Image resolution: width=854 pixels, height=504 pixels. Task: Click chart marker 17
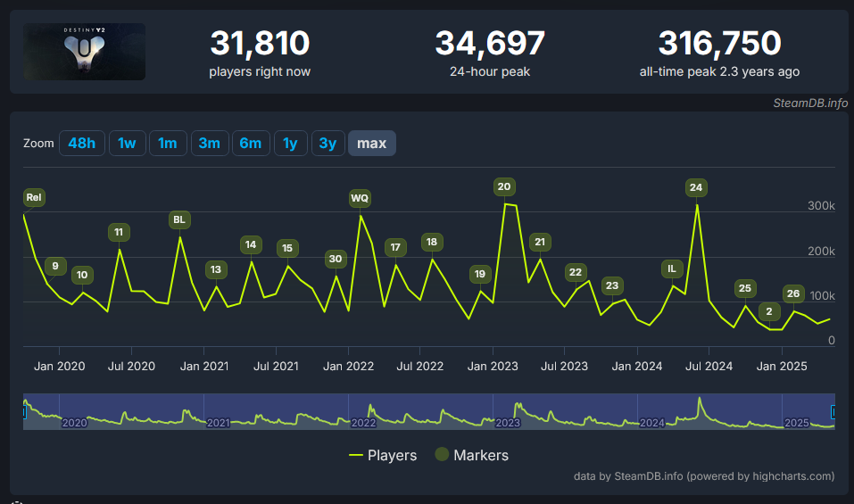(x=395, y=248)
